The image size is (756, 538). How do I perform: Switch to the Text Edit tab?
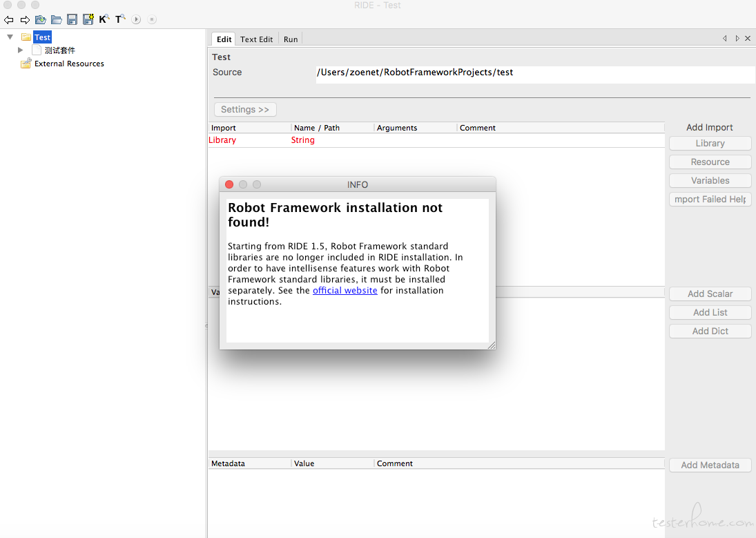257,39
